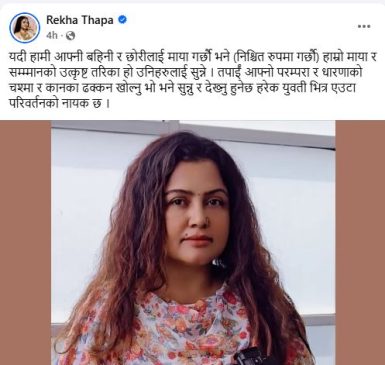Open the three-dot post options menu
This screenshot has width=385, height=365.
[364, 26]
